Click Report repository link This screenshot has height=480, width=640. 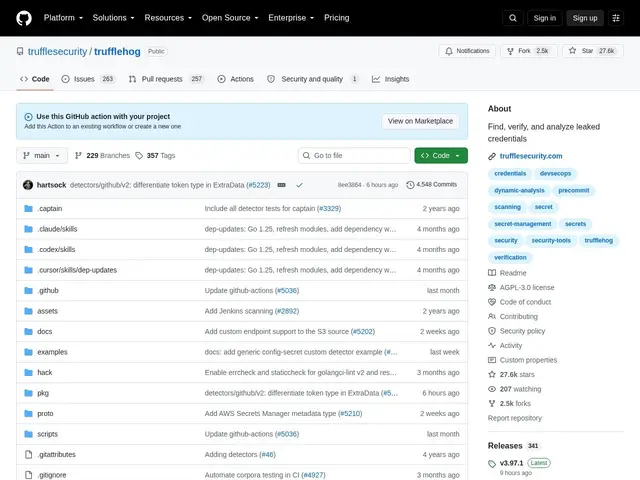click(x=515, y=418)
